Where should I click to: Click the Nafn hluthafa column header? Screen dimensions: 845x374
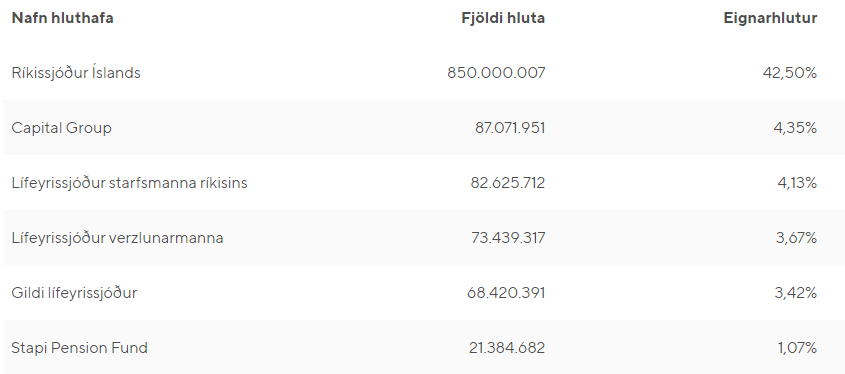[x=63, y=18]
